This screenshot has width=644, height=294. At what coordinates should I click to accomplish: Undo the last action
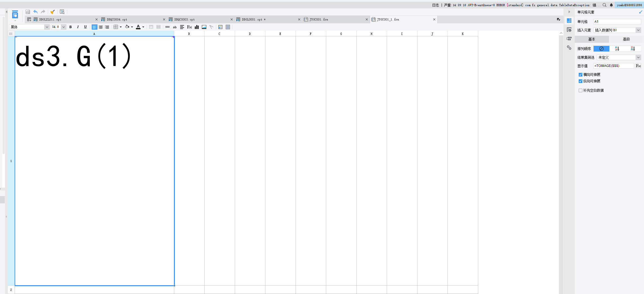[x=35, y=12]
